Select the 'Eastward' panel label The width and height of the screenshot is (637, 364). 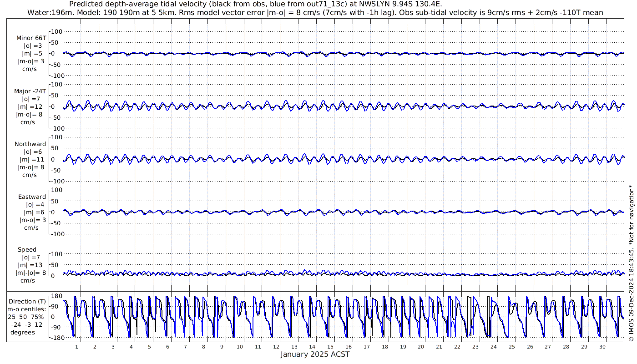click(32, 197)
